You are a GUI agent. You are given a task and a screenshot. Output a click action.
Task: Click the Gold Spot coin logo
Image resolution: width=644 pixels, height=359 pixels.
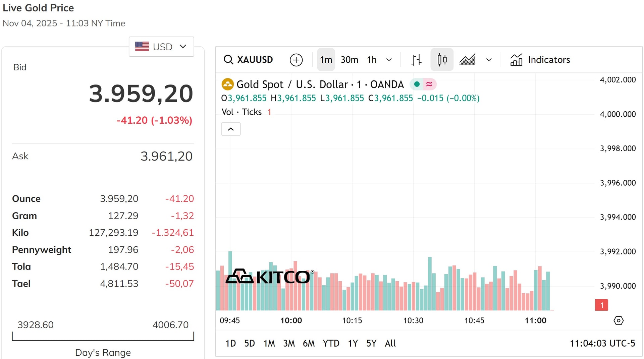[x=227, y=84]
